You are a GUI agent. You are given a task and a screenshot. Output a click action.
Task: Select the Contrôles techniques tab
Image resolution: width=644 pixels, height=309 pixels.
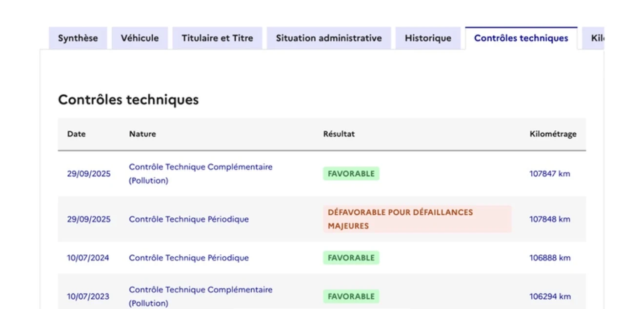tap(521, 38)
